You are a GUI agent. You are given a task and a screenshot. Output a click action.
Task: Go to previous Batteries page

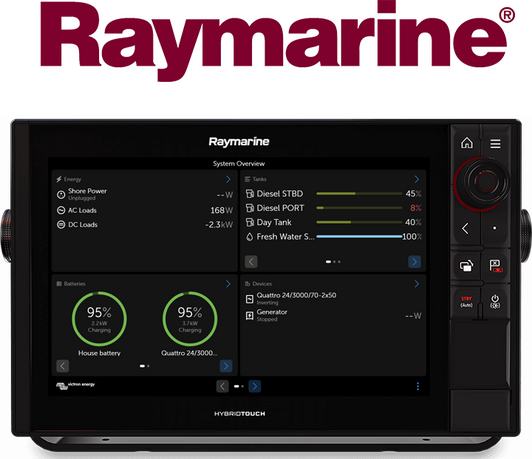62,366
